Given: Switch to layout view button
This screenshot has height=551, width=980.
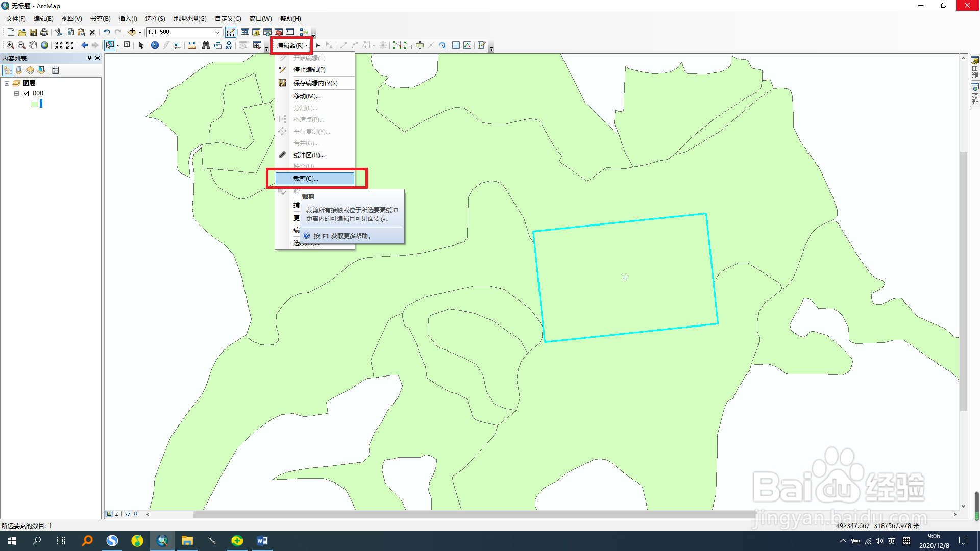Looking at the screenshot, I should pyautogui.click(x=117, y=514).
